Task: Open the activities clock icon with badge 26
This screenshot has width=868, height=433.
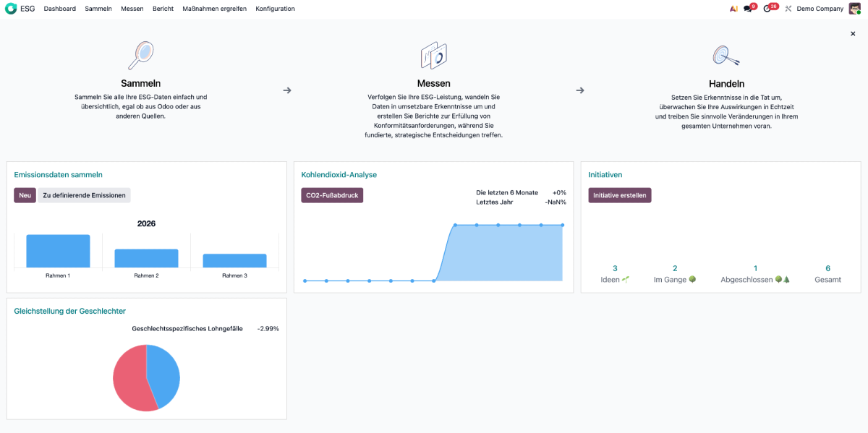Action: coord(767,9)
